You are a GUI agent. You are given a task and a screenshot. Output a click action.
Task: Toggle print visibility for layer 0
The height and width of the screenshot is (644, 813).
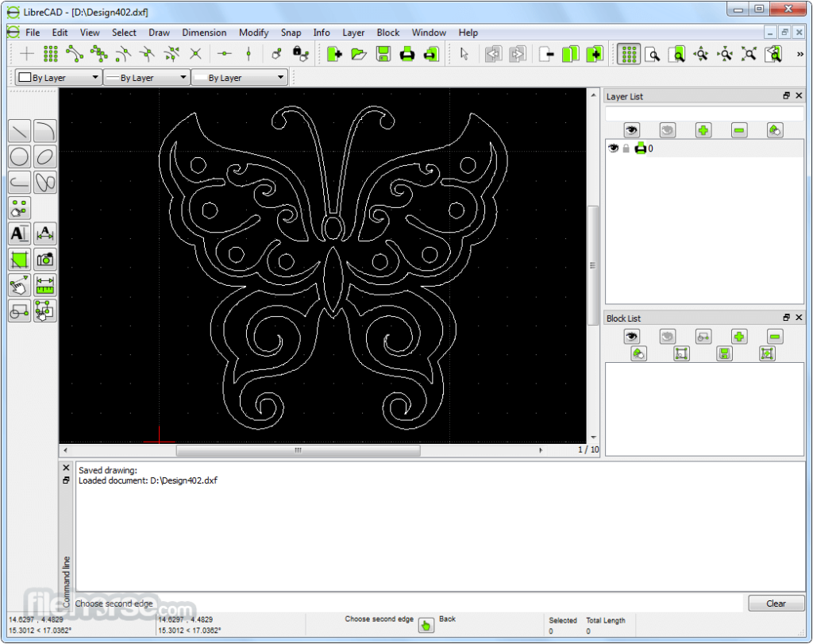point(638,148)
